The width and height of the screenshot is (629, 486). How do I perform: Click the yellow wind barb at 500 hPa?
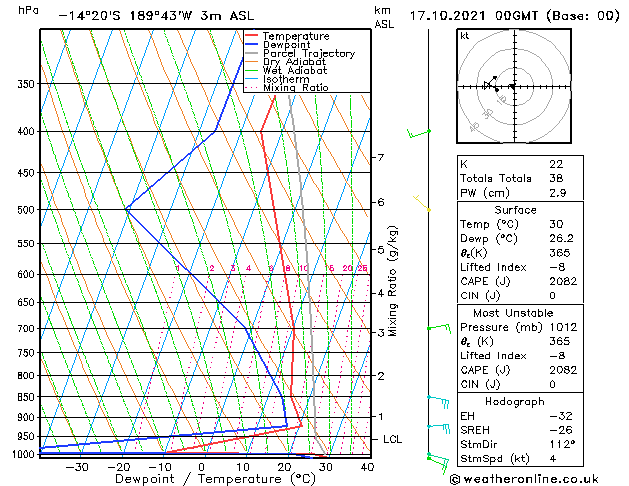click(422, 203)
